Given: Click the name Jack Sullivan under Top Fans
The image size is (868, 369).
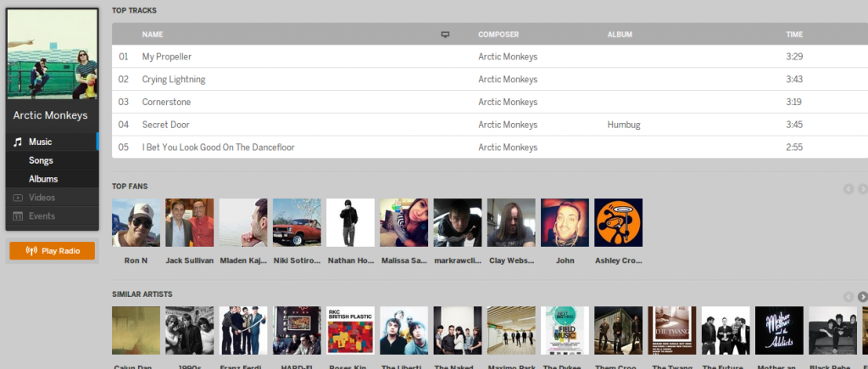Looking at the screenshot, I should [189, 260].
